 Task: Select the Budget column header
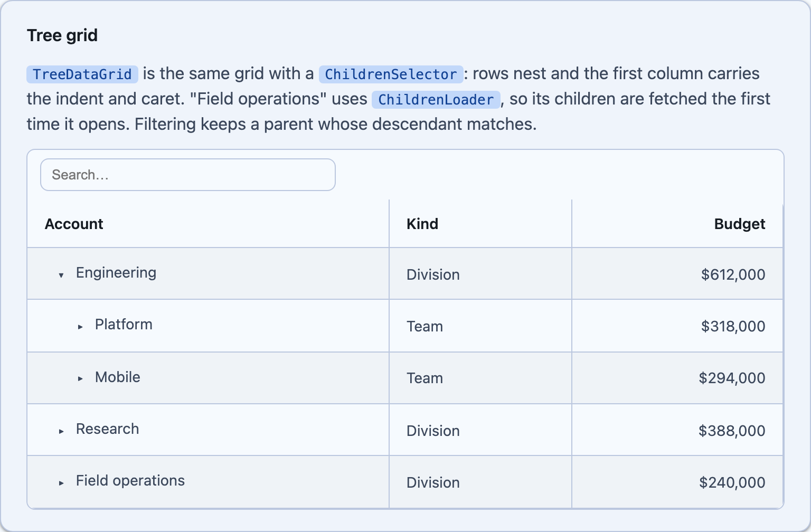click(x=677, y=224)
